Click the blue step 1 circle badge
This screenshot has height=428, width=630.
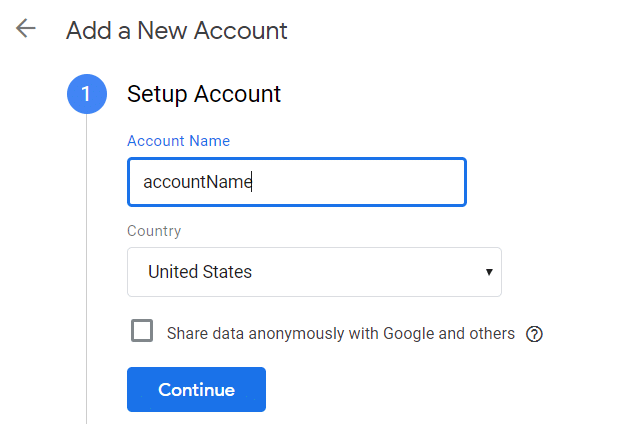coord(87,95)
